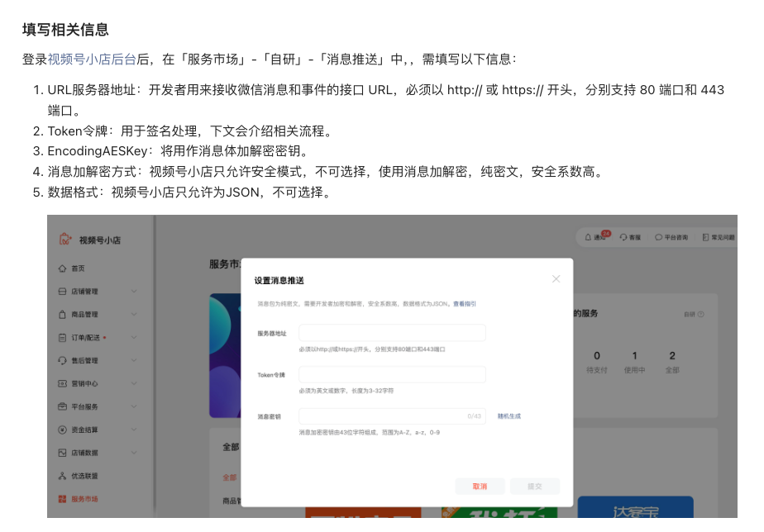This screenshot has height=532, width=764.
Task: Select 店铺管理 sidebar menu label
Action: [x=85, y=291]
